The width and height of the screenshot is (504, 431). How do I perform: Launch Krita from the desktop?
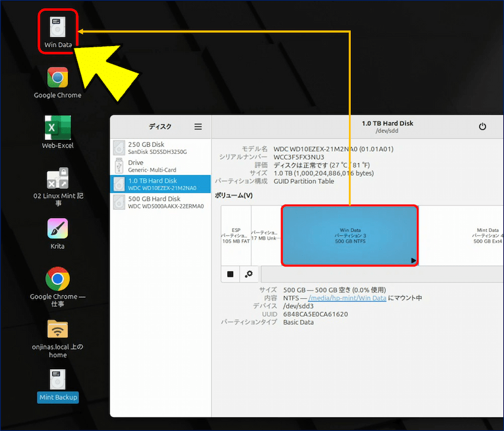click(x=58, y=229)
